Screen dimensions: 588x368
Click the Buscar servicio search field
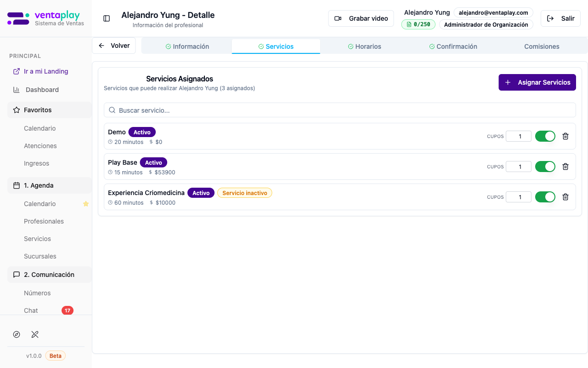pyautogui.click(x=340, y=110)
